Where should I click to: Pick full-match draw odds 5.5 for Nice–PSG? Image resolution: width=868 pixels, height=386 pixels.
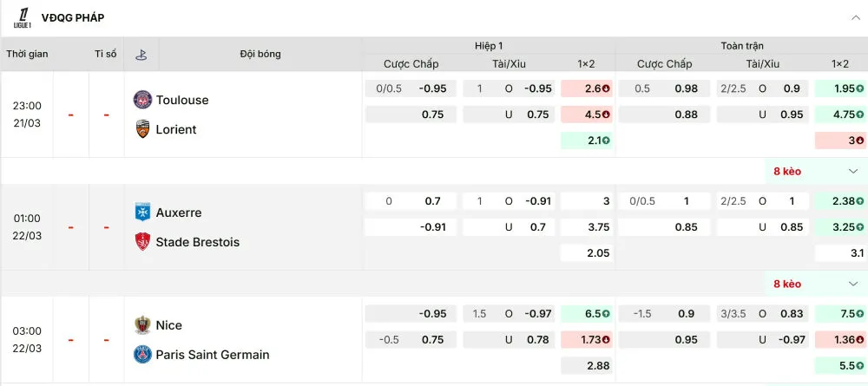(840, 366)
